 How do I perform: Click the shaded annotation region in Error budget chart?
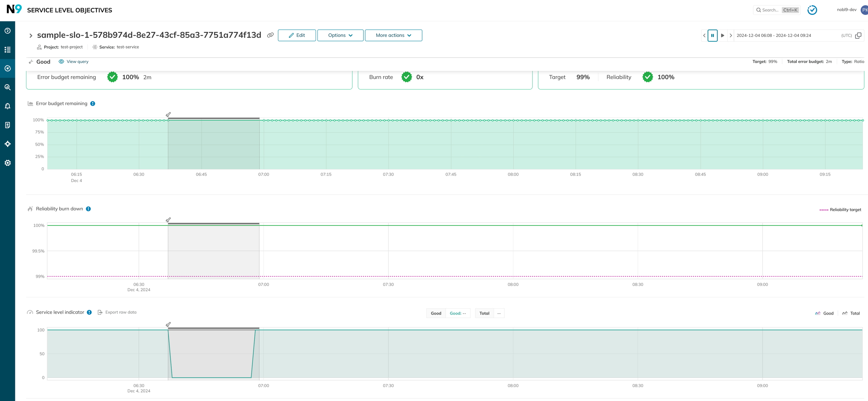(214, 144)
